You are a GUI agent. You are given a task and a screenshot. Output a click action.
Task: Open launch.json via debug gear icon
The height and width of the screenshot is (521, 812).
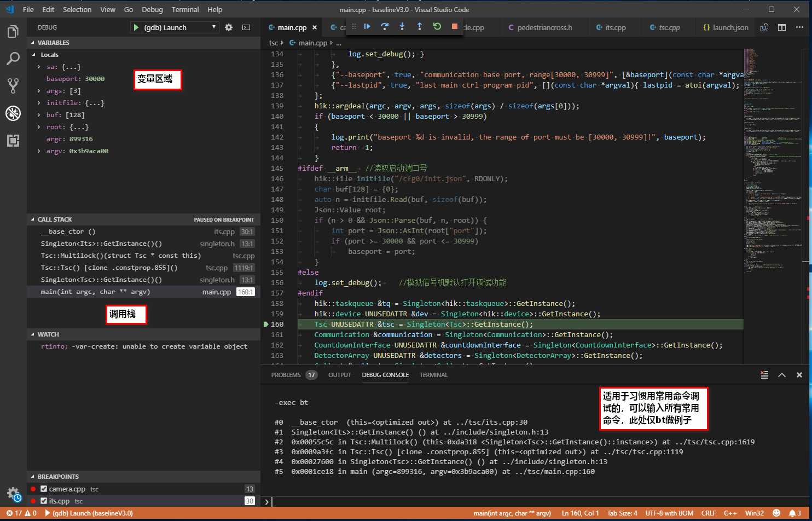229,27
